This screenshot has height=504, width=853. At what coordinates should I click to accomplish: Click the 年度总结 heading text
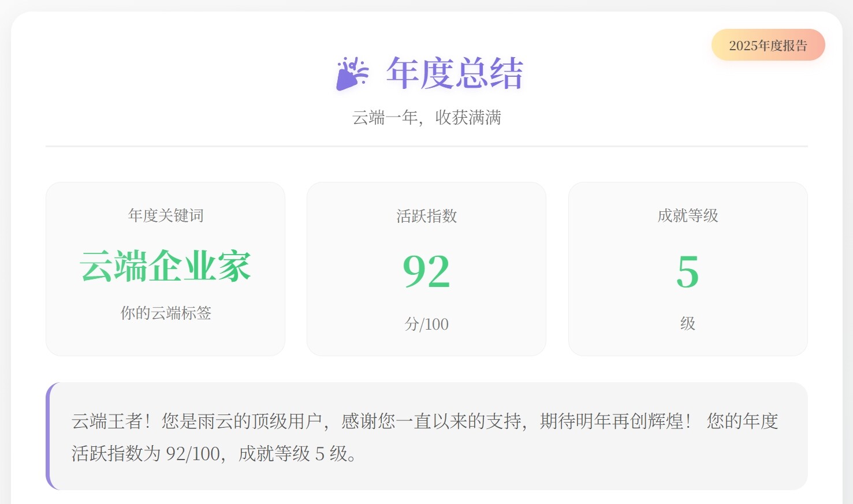454,74
